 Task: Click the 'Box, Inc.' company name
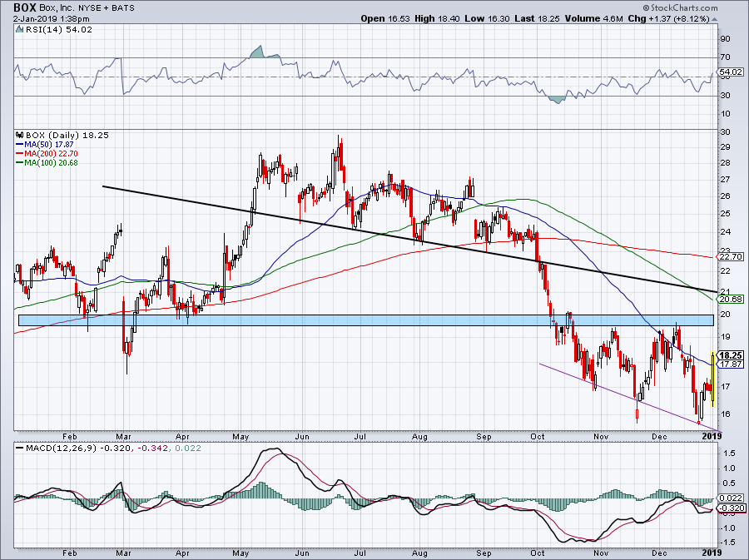[57, 8]
